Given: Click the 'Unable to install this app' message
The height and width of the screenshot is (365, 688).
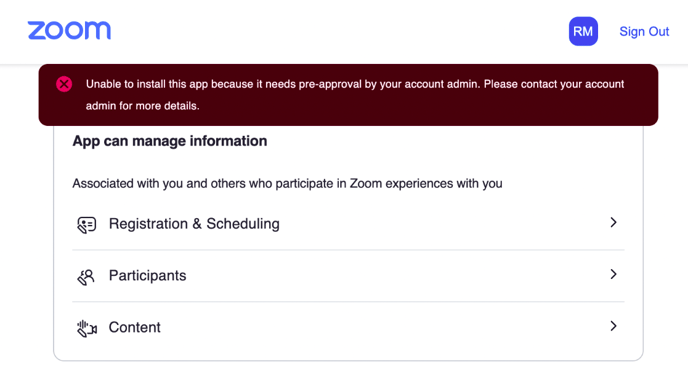Looking at the screenshot, I should tap(355, 84).
